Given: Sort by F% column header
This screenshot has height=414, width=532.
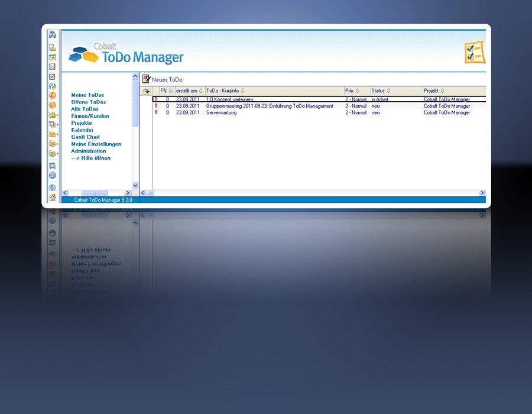Looking at the screenshot, I should [x=166, y=90].
